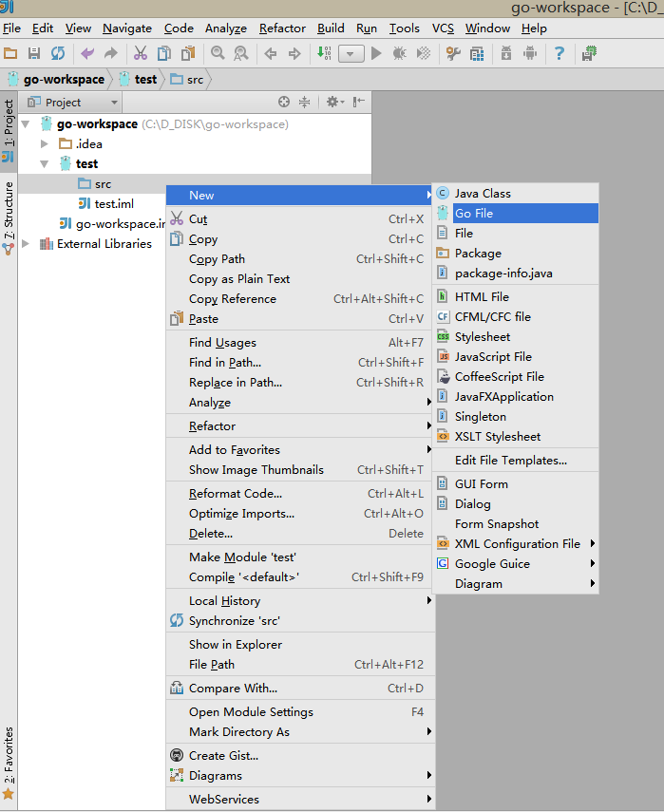Click the Save All disk icon
This screenshot has width=664, height=812.
click(34, 53)
